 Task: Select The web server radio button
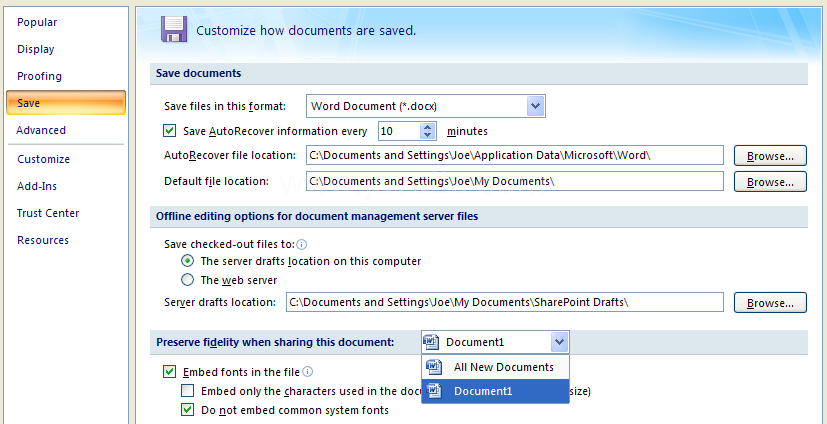187,280
